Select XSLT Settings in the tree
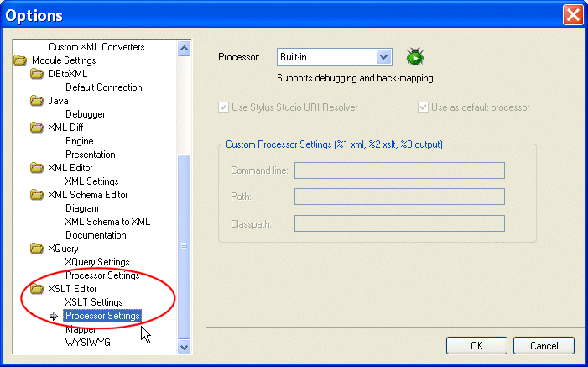Screen dimensions: 588x367 (94, 302)
